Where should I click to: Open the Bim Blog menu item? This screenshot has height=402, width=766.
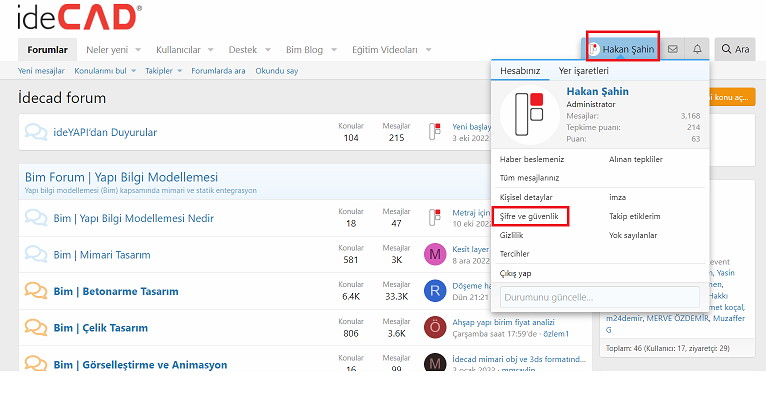point(304,50)
